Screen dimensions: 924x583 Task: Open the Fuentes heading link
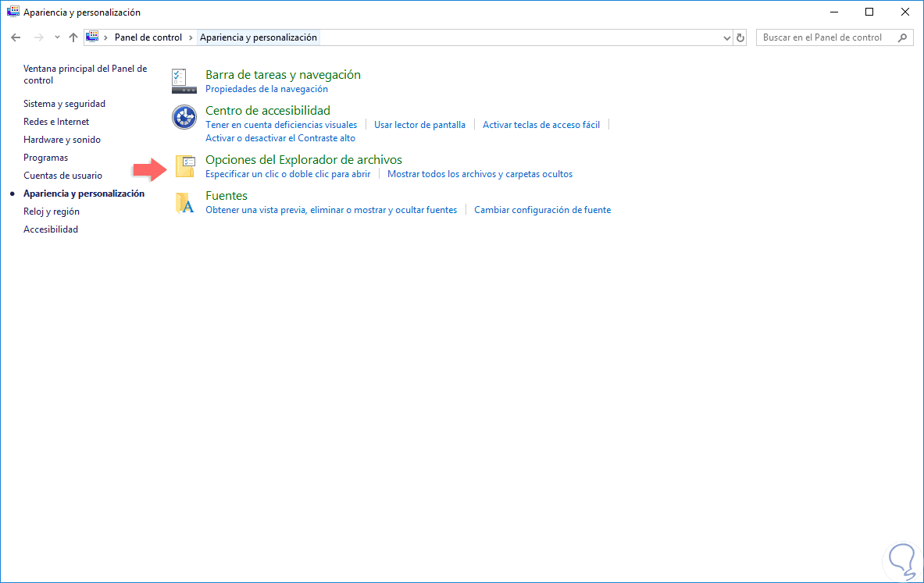point(227,196)
